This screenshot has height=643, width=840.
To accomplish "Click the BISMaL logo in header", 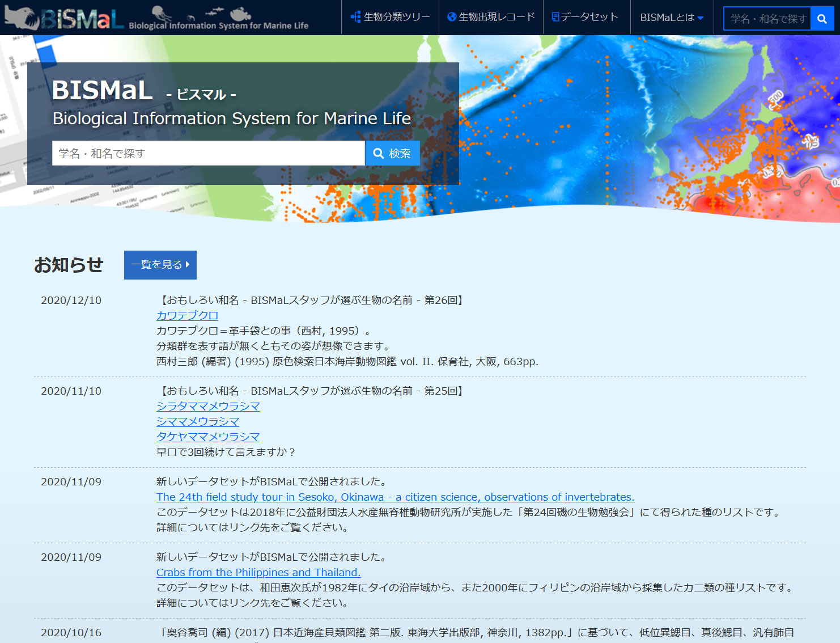I will coord(156,18).
